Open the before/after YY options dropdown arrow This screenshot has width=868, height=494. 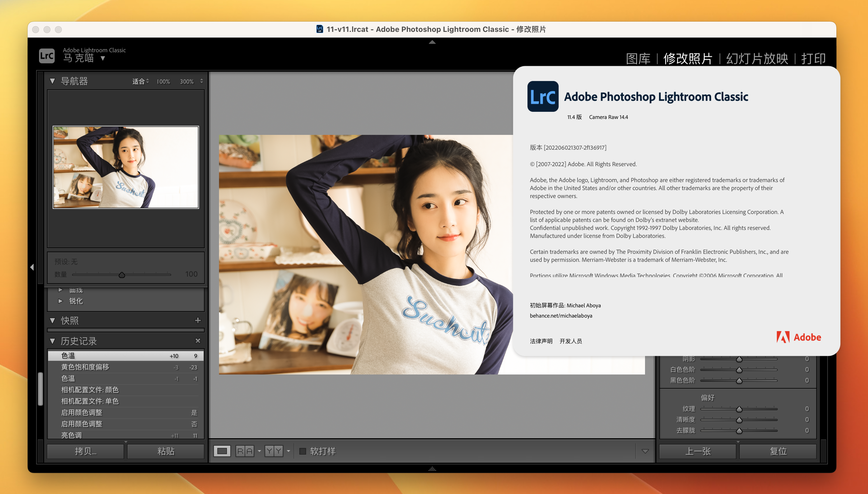pyautogui.click(x=288, y=451)
